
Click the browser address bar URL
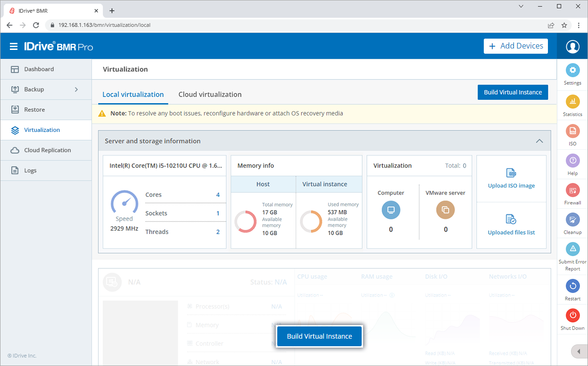104,25
